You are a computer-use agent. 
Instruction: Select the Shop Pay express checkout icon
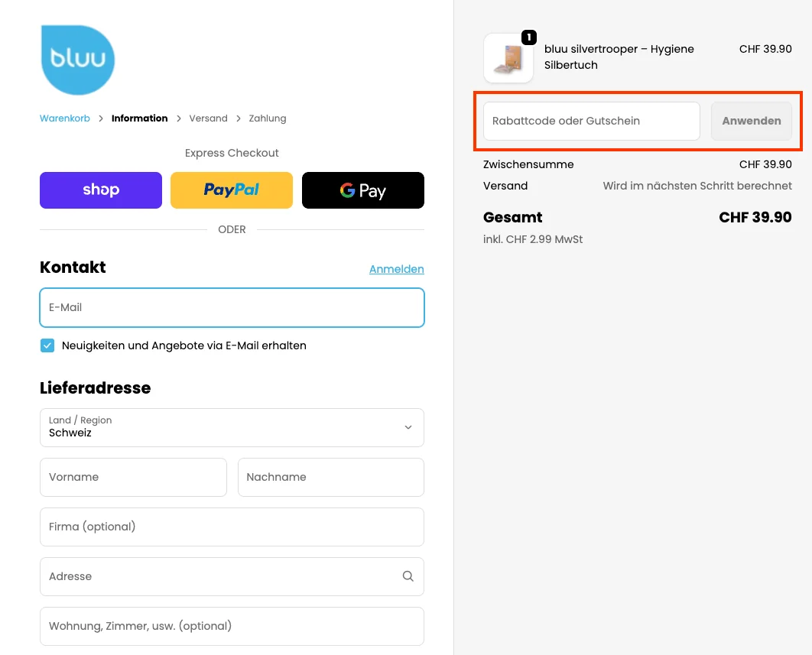click(100, 190)
